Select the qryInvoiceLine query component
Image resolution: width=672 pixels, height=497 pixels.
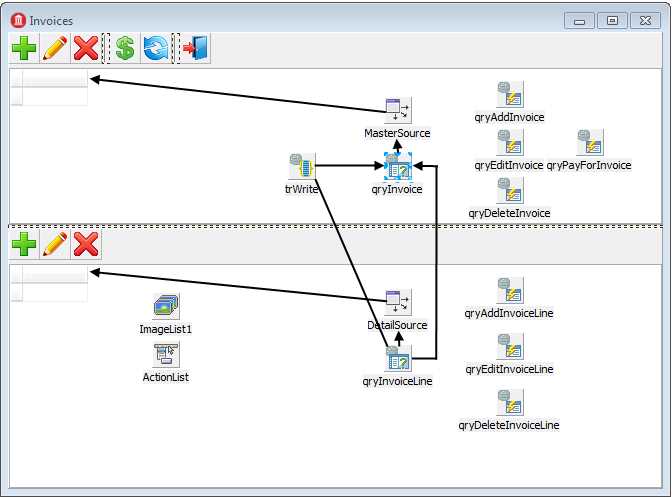coord(398,358)
